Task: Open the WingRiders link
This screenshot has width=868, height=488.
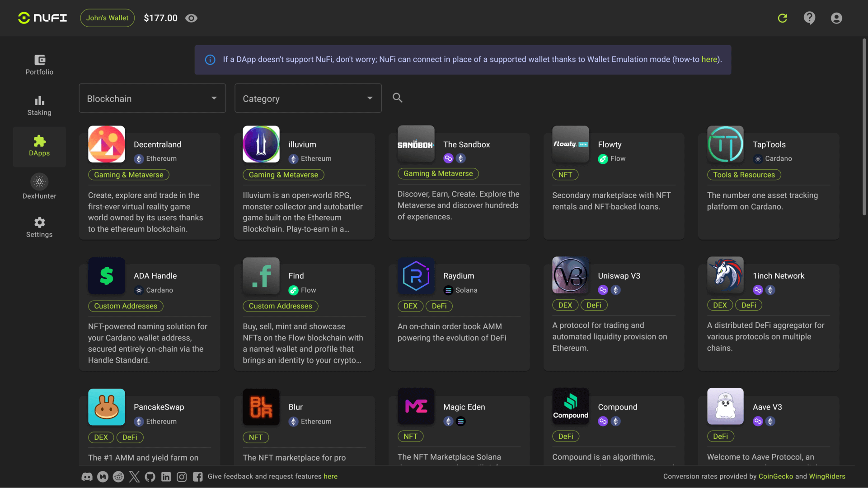Action: click(827, 476)
